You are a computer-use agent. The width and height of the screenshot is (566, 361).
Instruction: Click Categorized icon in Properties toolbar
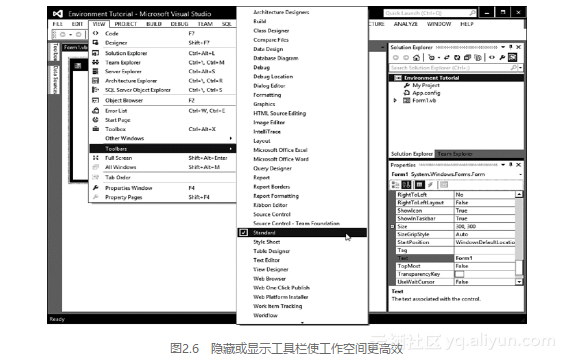click(396, 185)
